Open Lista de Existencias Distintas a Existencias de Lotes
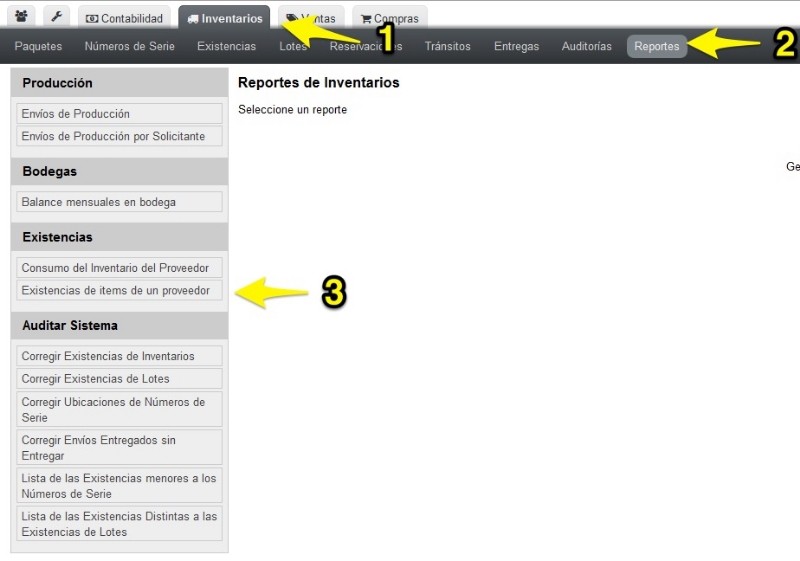 (x=119, y=523)
